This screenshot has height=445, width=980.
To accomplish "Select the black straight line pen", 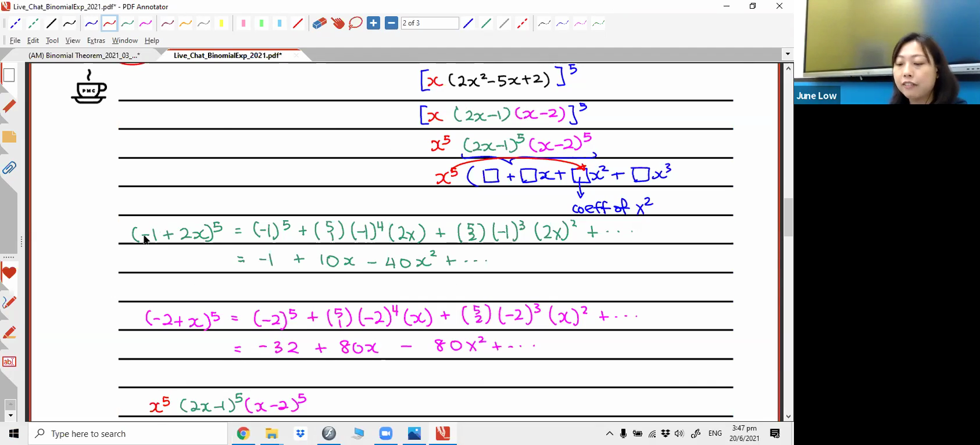I will coord(51,24).
